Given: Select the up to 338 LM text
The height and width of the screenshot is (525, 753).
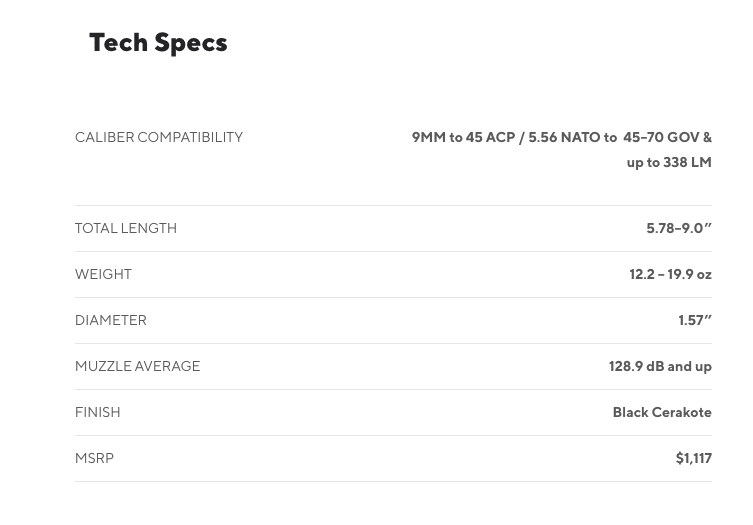Looking at the screenshot, I should coord(668,162).
